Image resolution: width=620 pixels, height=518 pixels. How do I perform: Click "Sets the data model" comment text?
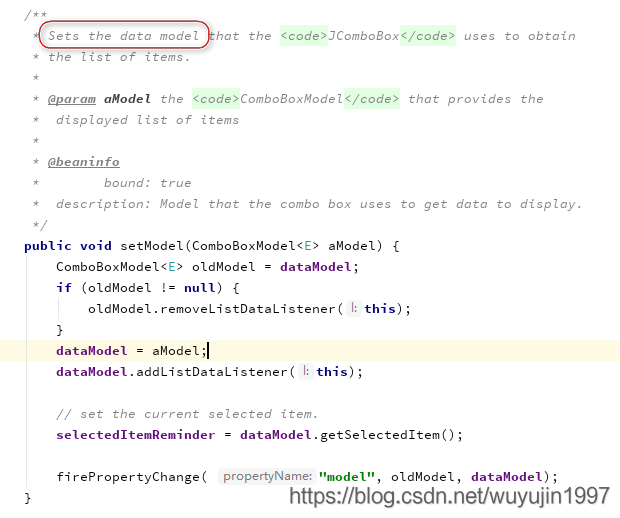coord(123,36)
